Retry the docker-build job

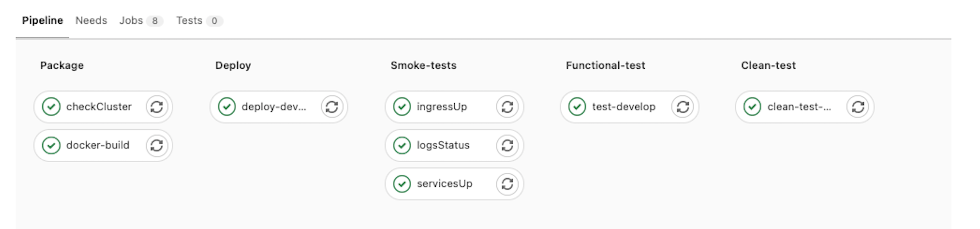point(157,145)
